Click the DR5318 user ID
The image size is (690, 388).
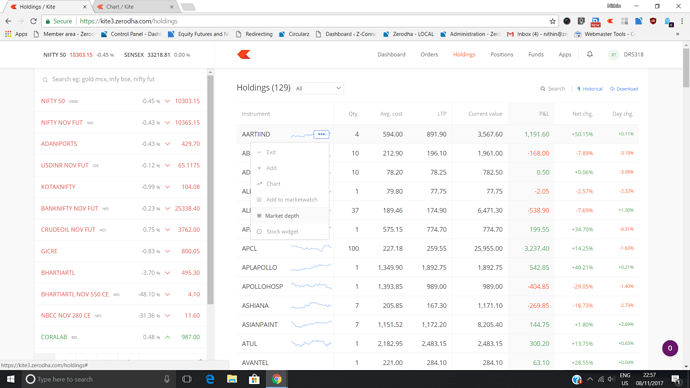tap(634, 55)
